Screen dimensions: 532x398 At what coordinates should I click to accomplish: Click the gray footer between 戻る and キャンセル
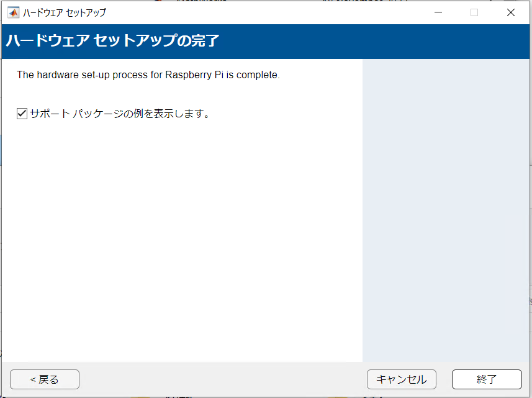point(223,379)
